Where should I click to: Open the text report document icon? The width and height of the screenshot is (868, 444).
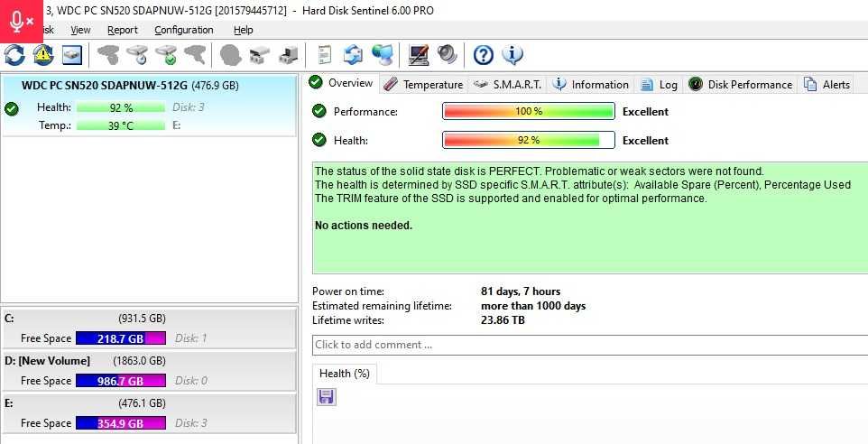pyautogui.click(x=325, y=55)
